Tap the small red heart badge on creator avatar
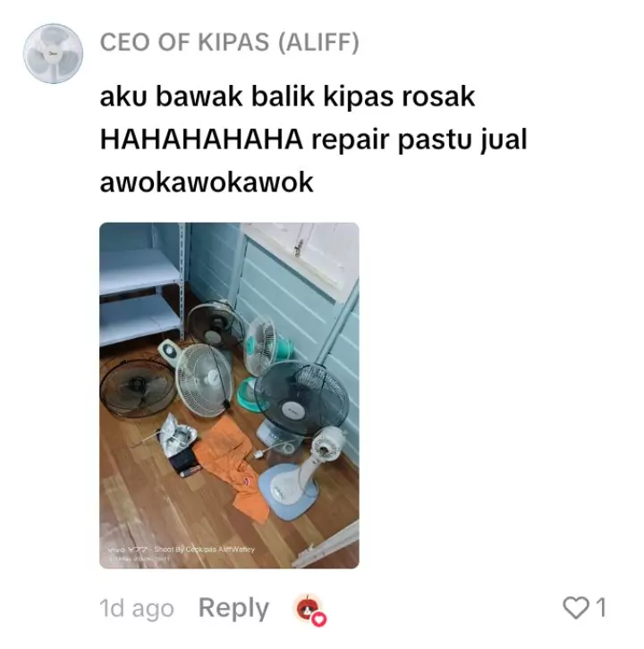This screenshot has width=644, height=649. click(x=319, y=619)
